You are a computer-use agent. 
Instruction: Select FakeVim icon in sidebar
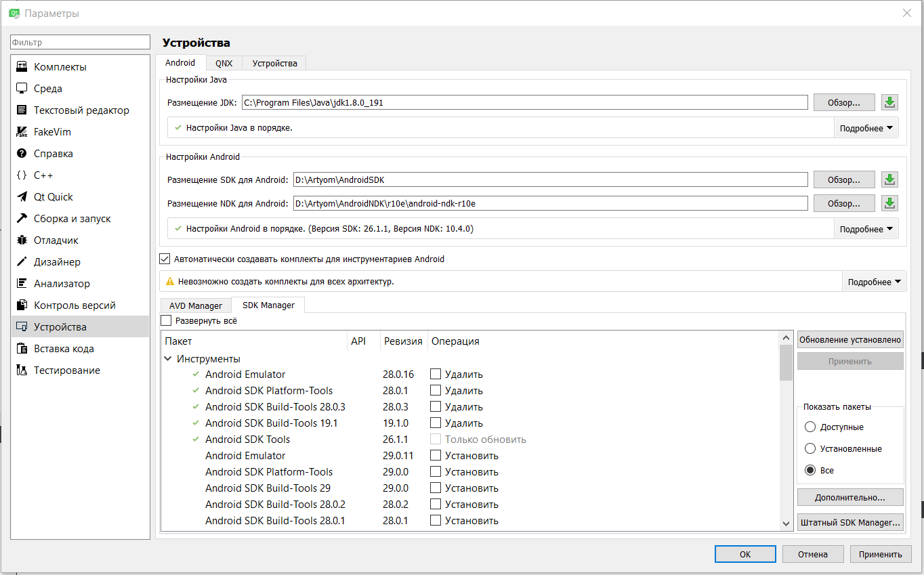(x=22, y=132)
